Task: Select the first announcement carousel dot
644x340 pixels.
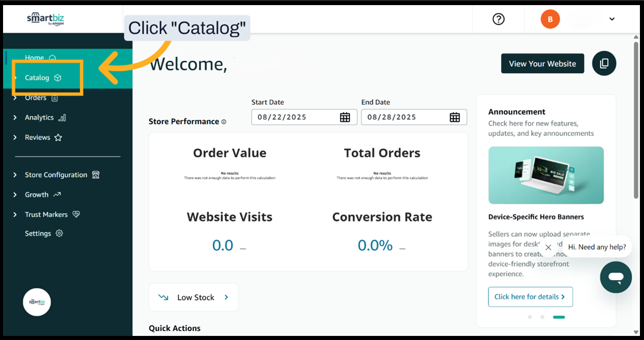Action: point(530,317)
